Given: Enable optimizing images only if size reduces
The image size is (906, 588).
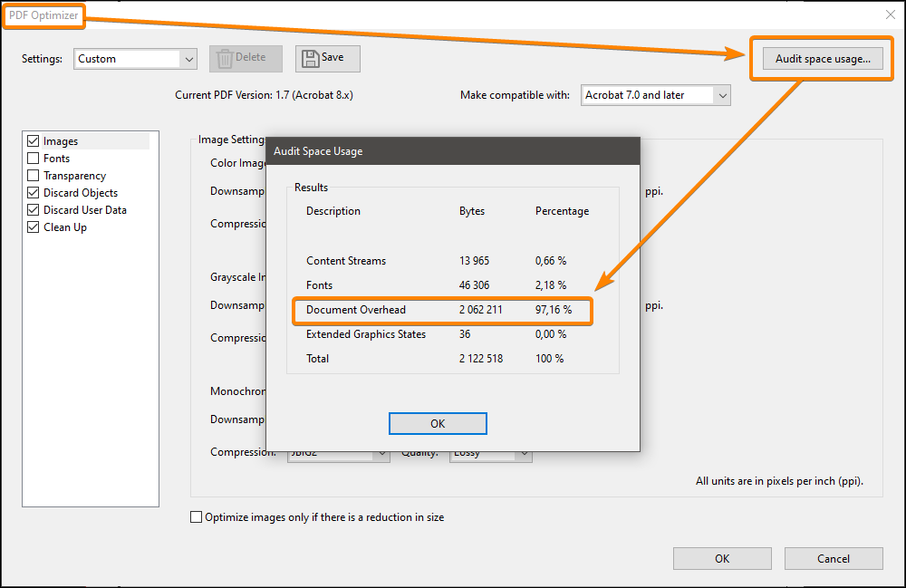Looking at the screenshot, I should pos(196,516).
